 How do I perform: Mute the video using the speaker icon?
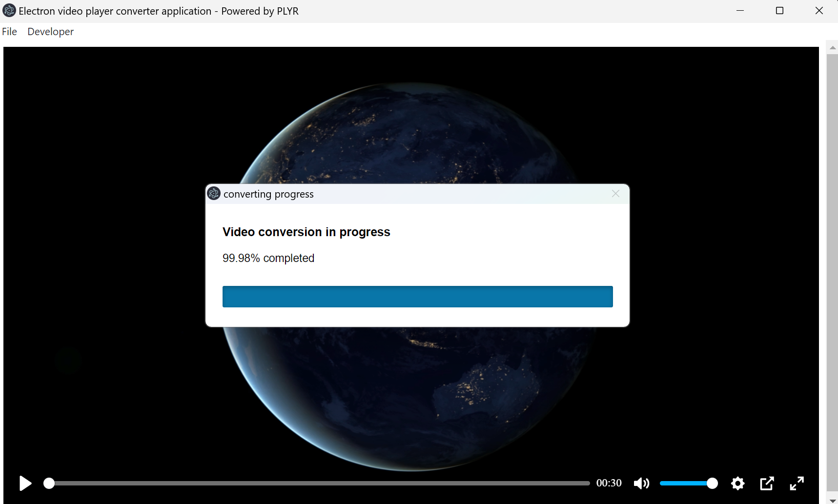click(x=641, y=483)
